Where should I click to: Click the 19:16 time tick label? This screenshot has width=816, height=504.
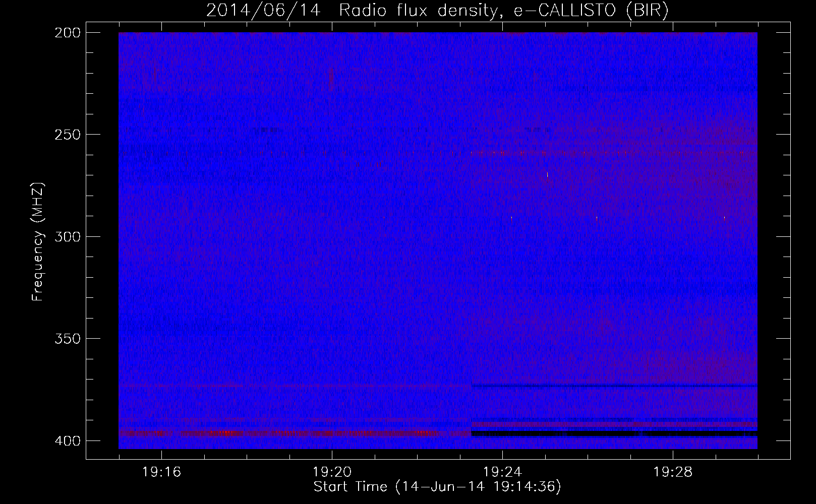(x=161, y=472)
